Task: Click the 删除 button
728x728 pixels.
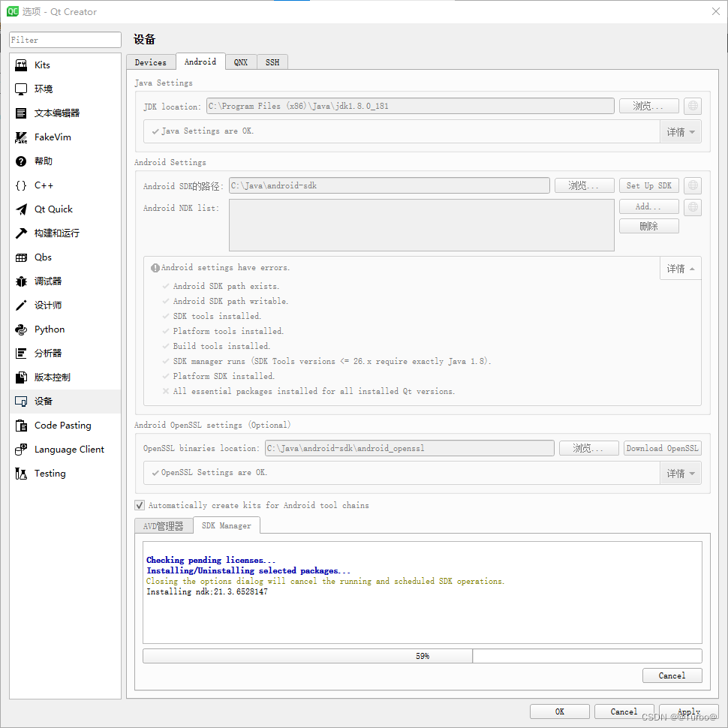Action: (x=648, y=226)
